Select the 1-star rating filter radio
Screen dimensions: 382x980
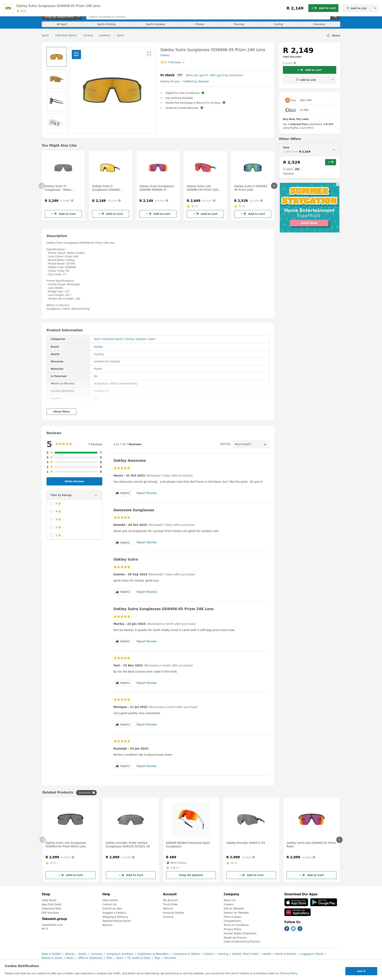(x=51, y=535)
